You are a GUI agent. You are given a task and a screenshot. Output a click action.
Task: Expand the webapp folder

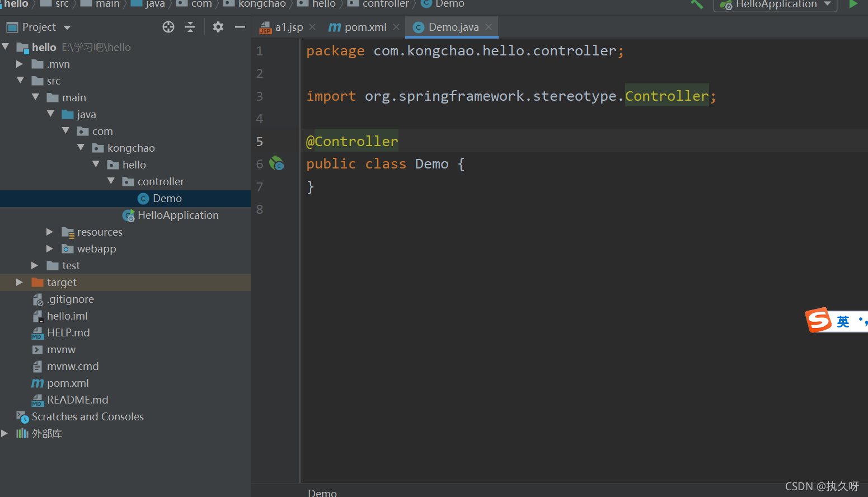(x=50, y=248)
